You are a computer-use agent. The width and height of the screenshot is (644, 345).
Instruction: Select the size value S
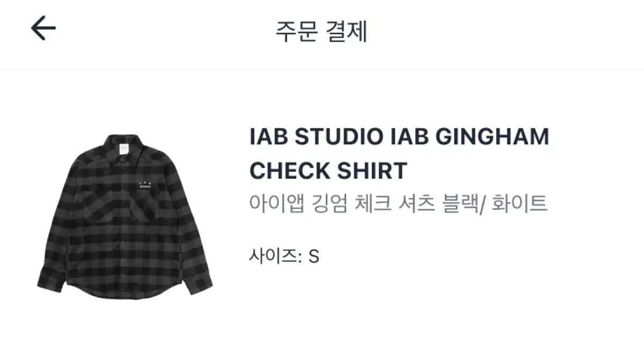[x=314, y=256]
